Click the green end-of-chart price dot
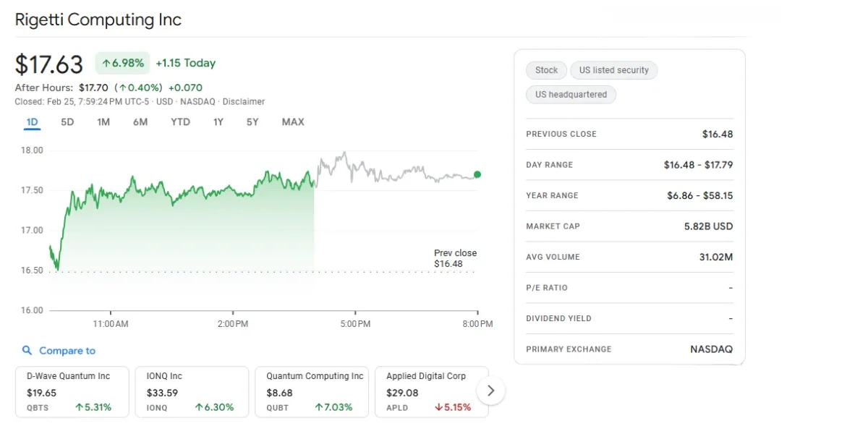Image resolution: width=868 pixels, height=434 pixels. [x=477, y=174]
